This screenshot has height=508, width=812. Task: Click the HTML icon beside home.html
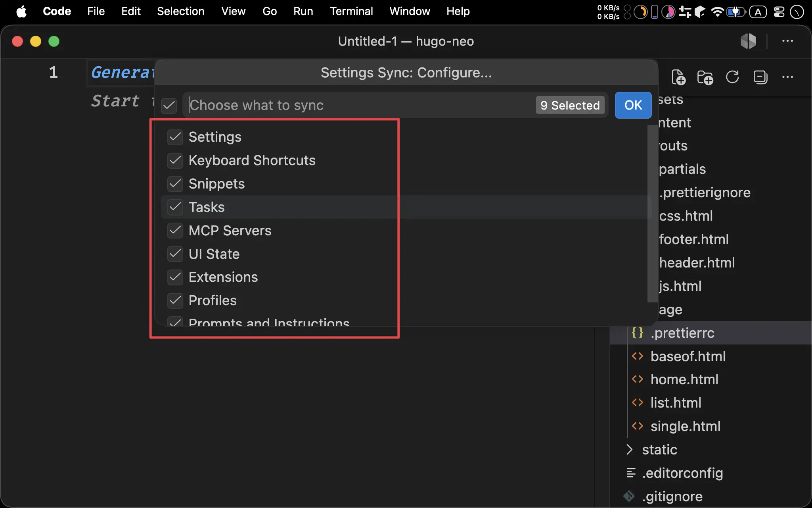click(637, 379)
